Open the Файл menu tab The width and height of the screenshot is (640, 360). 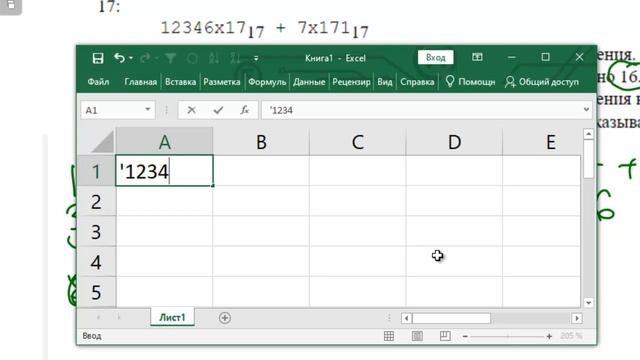98,82
